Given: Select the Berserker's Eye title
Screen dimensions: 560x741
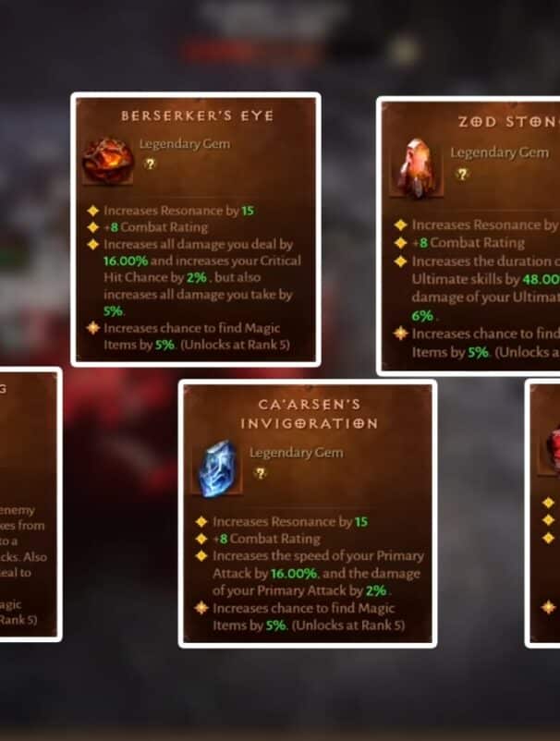Looking at the screenshot, I should 197,116.
